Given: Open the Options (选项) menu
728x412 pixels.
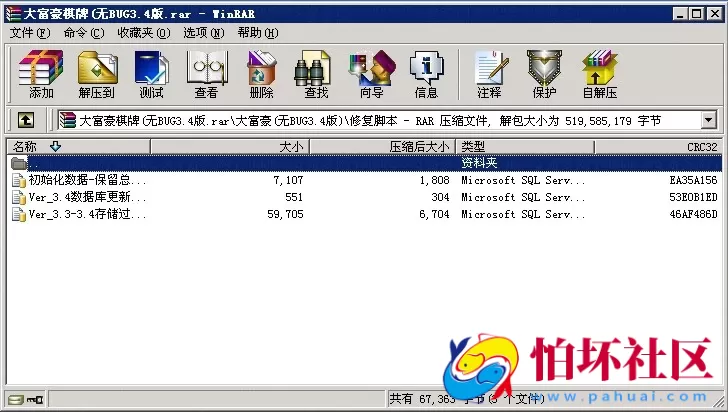Looking at the screenshot, I should click(203, 33).
